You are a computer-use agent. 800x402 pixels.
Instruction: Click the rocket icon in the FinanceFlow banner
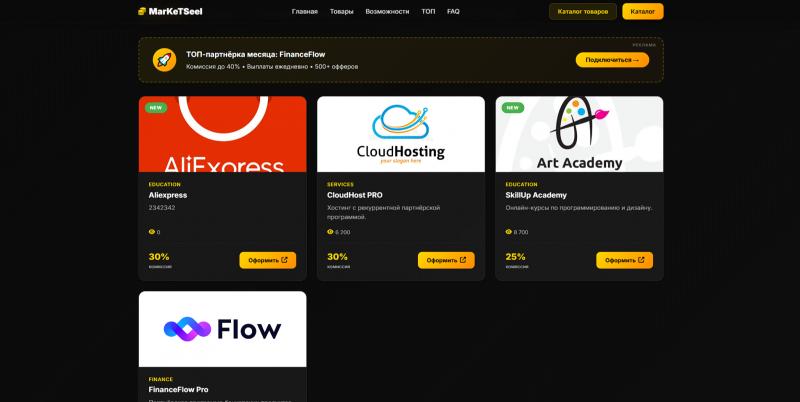tap(164, 60)
